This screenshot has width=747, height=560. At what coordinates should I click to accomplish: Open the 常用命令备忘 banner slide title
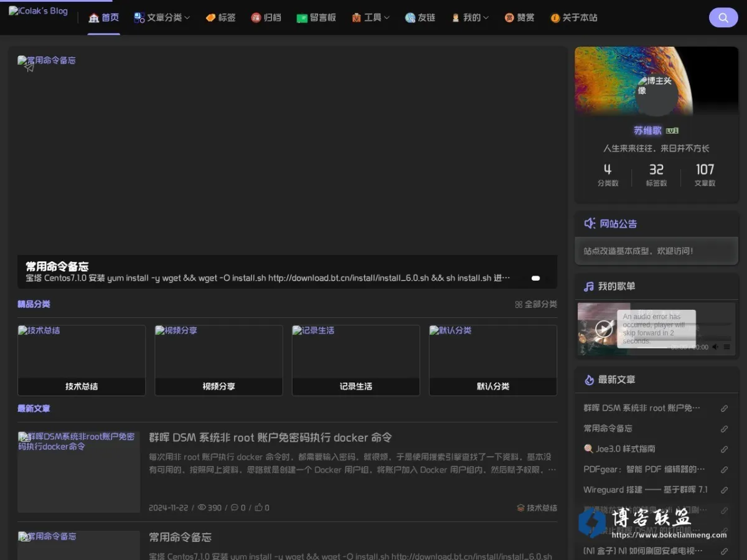pyautogui.click(x=57, y=267)
